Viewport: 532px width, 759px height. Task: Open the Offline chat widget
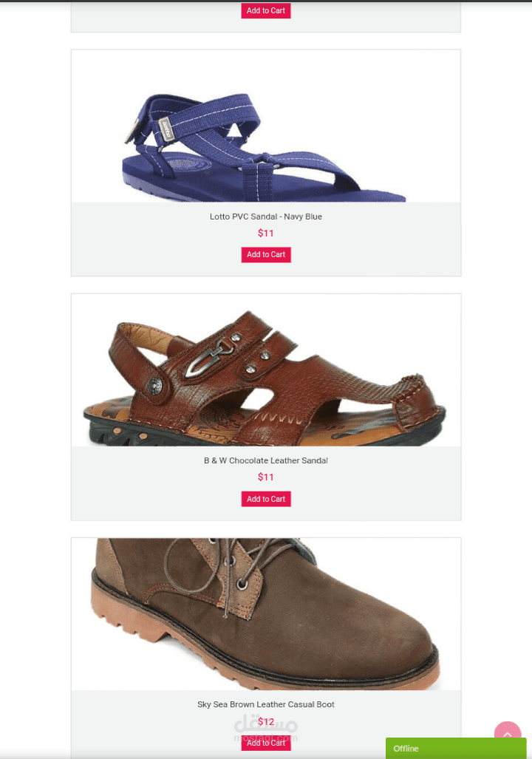pyautogui.click(x=455, y=748)
